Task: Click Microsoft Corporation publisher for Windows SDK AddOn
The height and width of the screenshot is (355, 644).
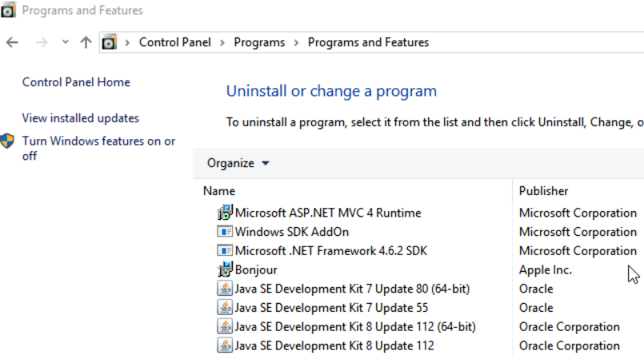Action: click(578, 232)
